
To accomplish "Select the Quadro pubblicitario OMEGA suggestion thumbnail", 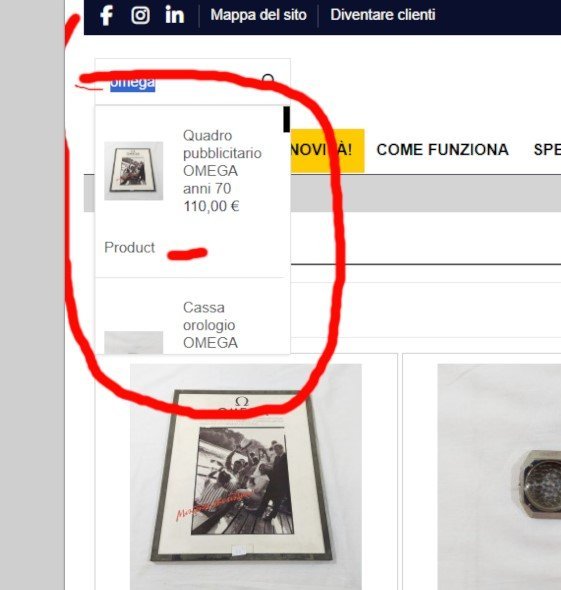I will (134, 171).
